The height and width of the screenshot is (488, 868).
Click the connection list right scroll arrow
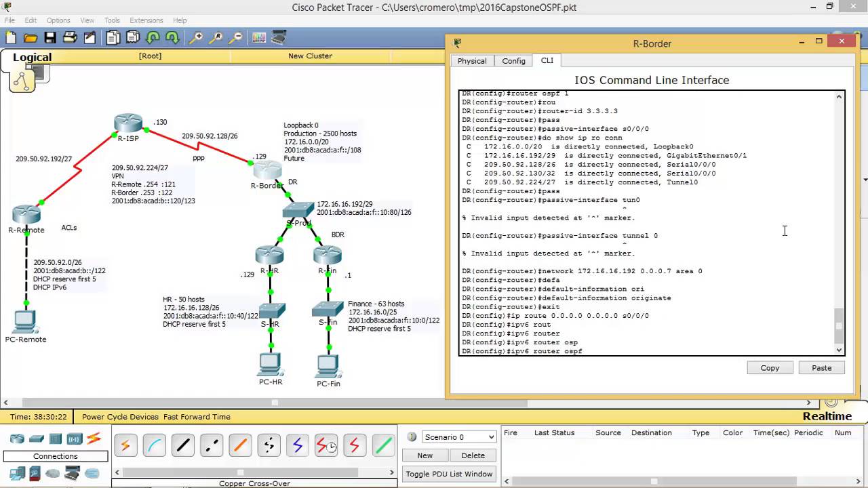[391, 472]
